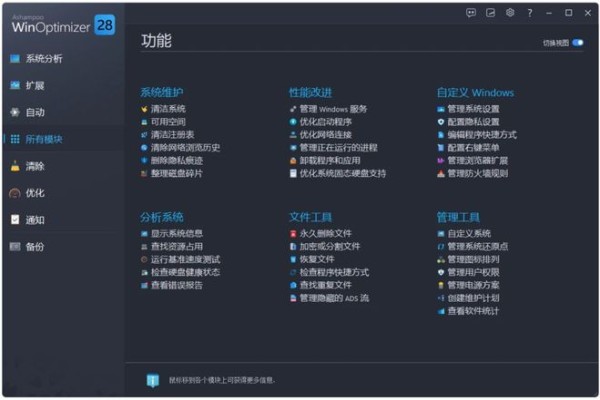Switch to the 备份 sidebar section
The width and height of the screenshot is (600, 400).
click(x=35, y=246)
